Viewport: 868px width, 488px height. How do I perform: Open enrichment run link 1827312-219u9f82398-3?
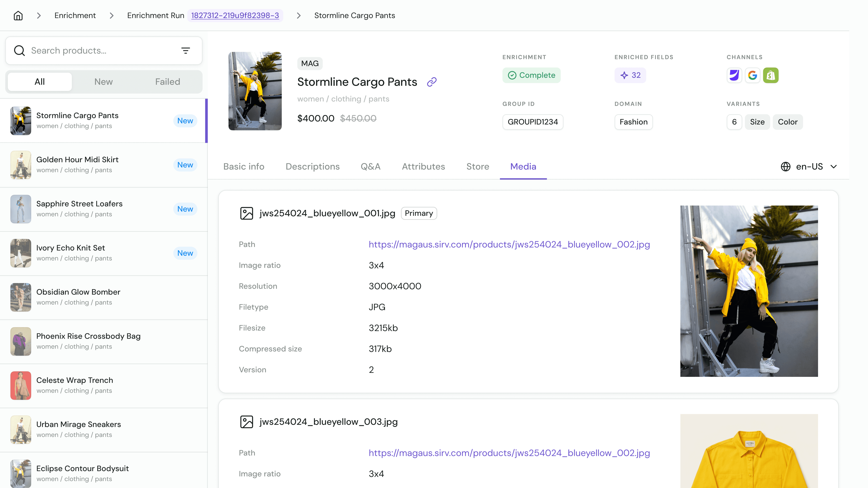coord(235,16)
